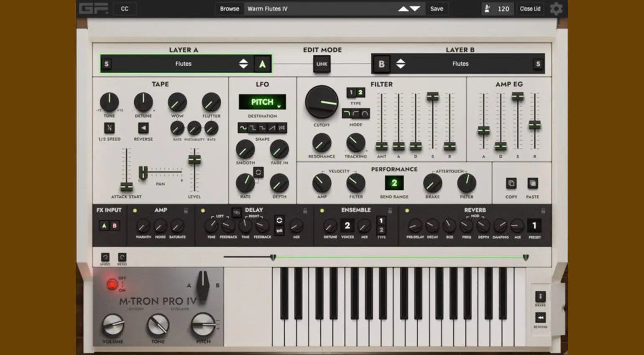The height and width of the screenshot is (355, 644).
Task: Open the settings gear icon
Action: (x=556, y=9)
